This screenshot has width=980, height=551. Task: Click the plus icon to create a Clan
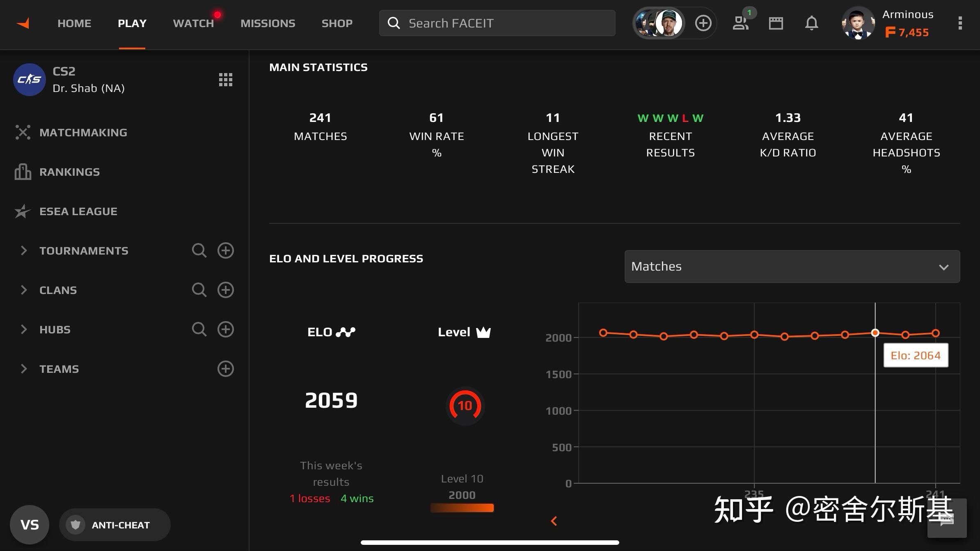pyautogui.click(x=226, y=290)
